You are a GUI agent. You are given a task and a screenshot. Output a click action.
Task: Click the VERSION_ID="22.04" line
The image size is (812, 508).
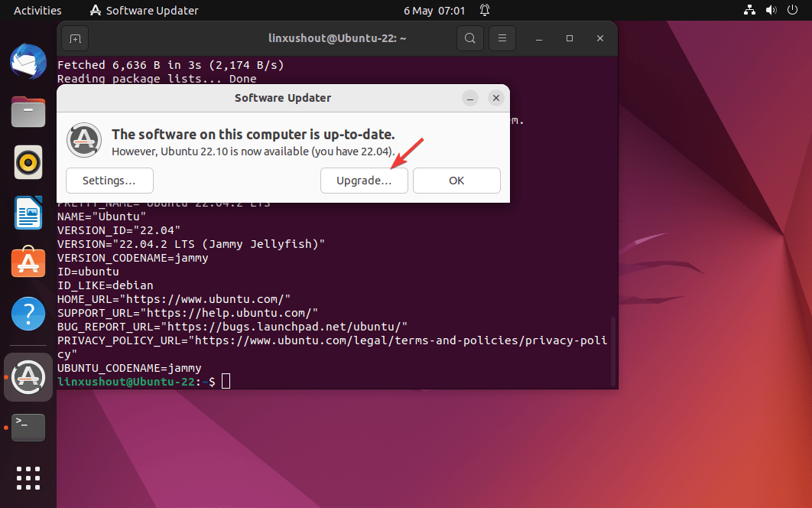click(x=119, y=230)
